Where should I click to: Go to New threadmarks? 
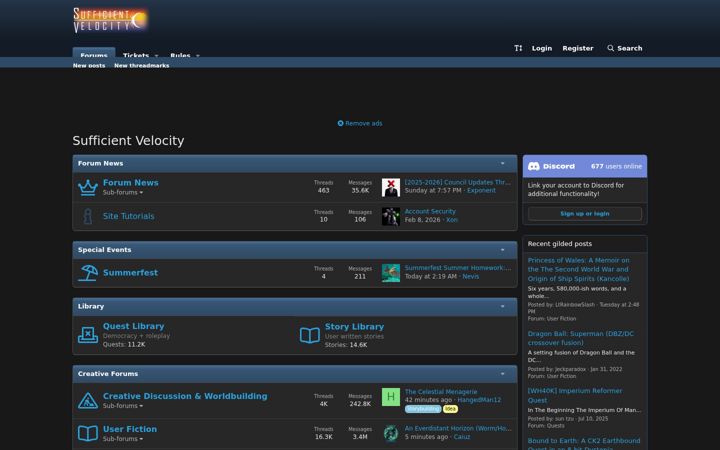click(x=141, y=65)
